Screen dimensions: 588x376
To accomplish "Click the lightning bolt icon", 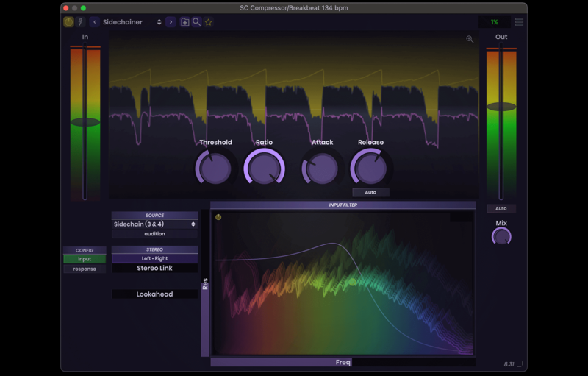I will 80,22.
